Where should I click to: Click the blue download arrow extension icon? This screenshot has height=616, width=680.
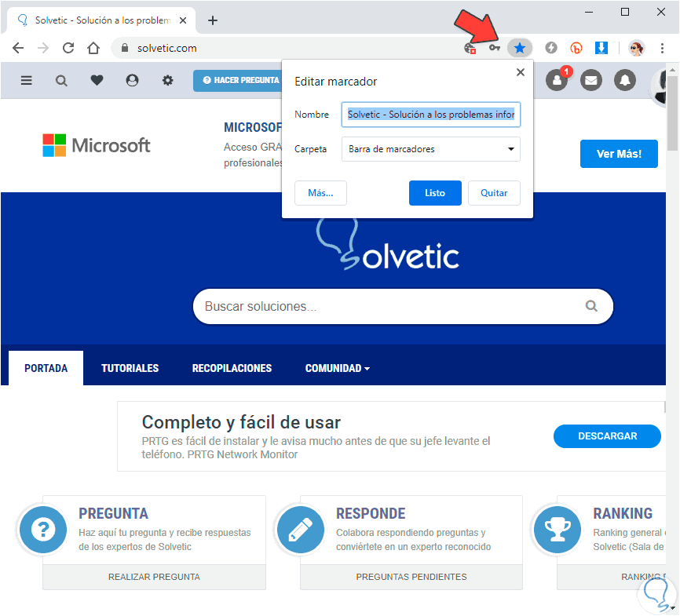click(601, 48)
